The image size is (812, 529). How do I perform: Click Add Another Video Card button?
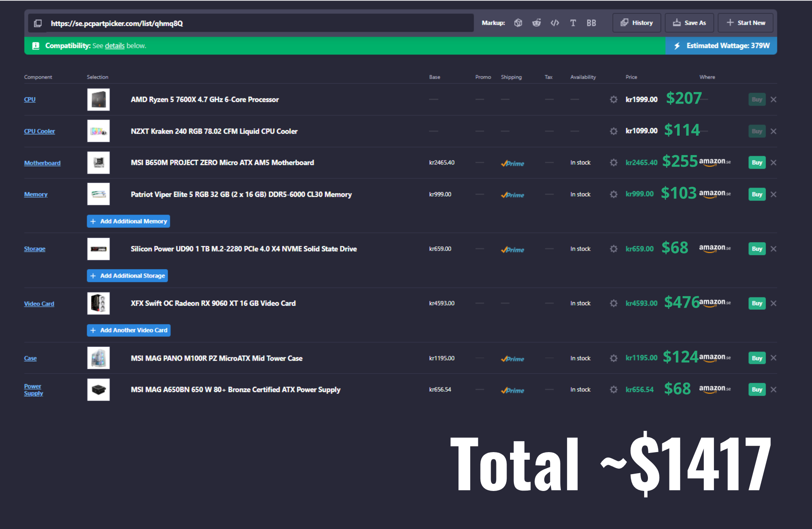(x=129, y=330)
